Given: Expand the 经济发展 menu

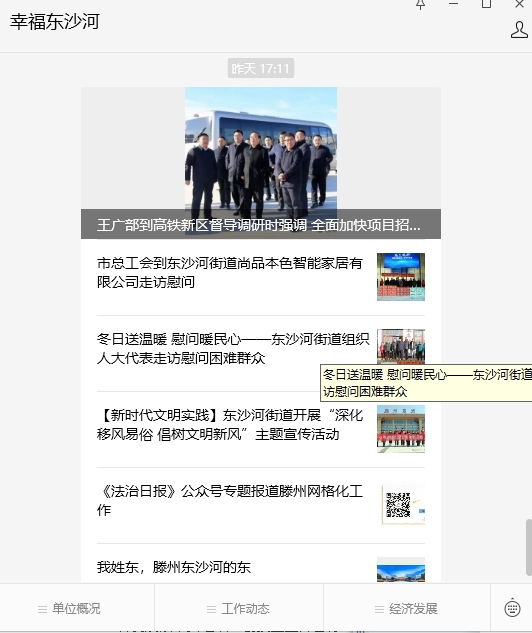Looking at the screenshot, I should 406,608.
